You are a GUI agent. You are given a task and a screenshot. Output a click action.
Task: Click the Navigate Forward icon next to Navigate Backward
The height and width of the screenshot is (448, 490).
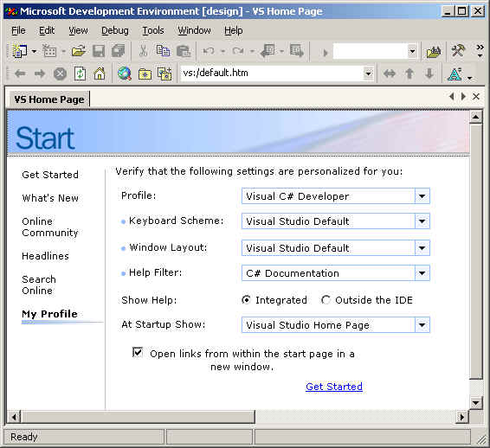pyautogui.click(x=296, y=51)
